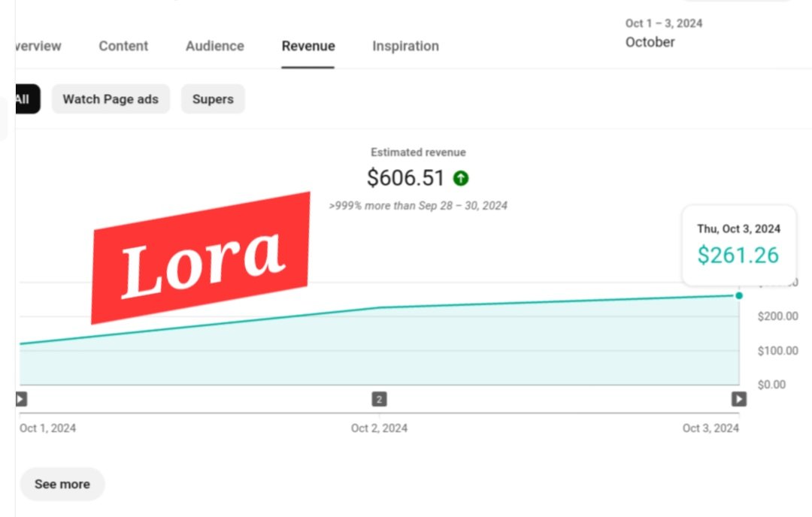This screenshot has width=812, height=517.
Task: Click the $261.26 tooltip value
Action: [738, 255]
